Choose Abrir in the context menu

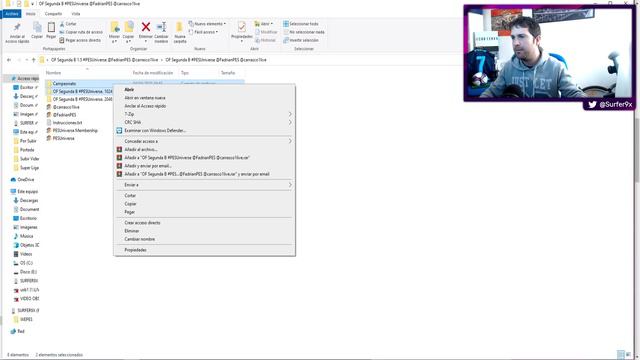point(204,89)
